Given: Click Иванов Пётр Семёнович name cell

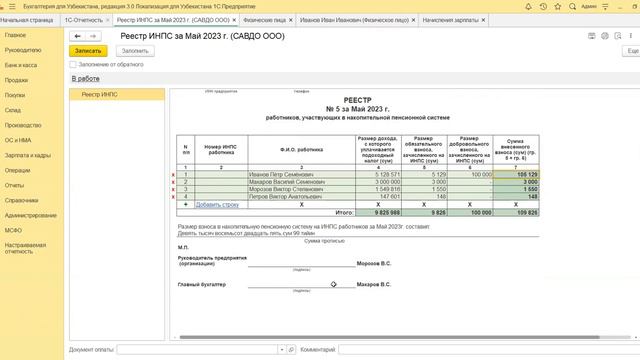Looking at the screenshot, I should click(302, 175).
